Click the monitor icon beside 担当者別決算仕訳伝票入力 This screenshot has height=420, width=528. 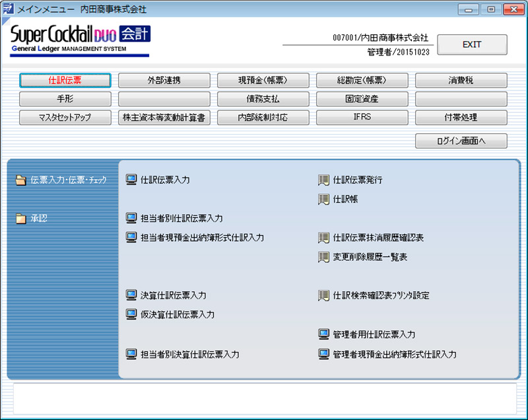[x=131, y=354]
